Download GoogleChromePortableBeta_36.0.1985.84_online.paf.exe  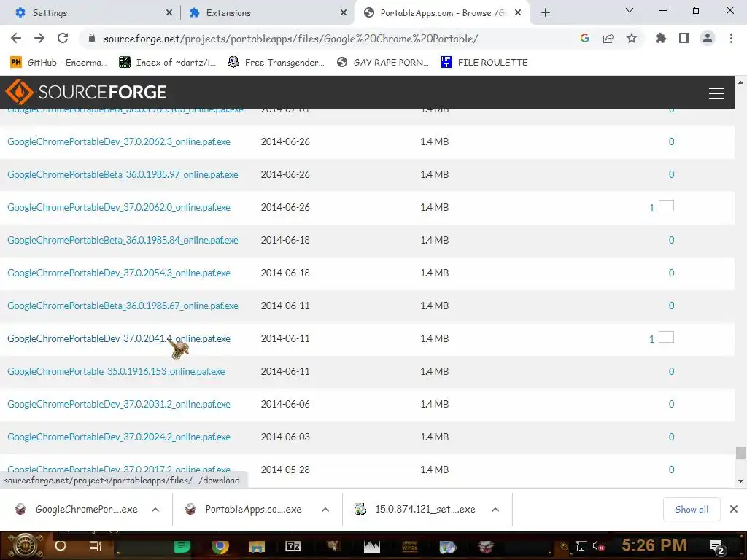click(x=123, y=240)
